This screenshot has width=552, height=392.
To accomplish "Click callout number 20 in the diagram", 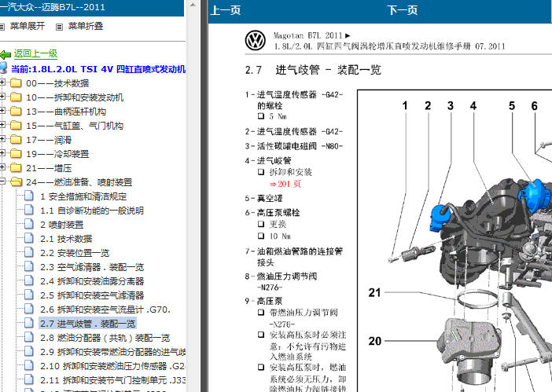I will 374,341.
